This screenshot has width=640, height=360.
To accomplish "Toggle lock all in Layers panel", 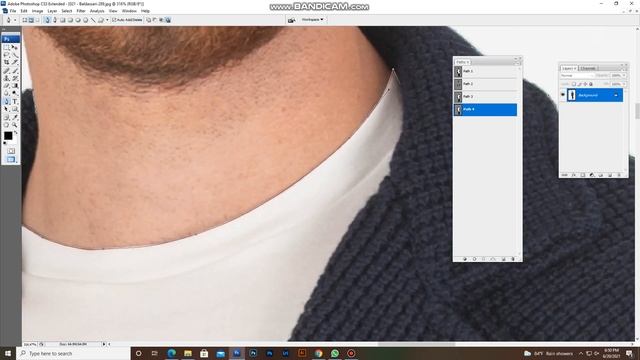I will click(x=591, y=84).
